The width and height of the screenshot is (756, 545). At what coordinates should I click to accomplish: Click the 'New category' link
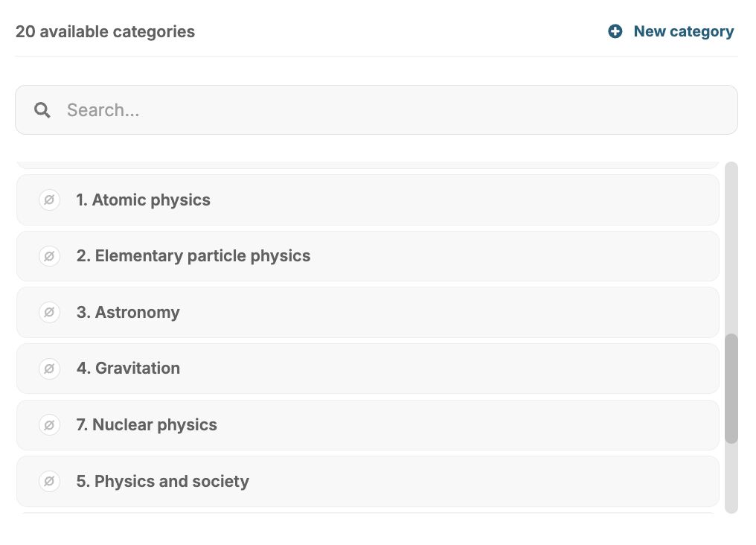click(683, 31)
